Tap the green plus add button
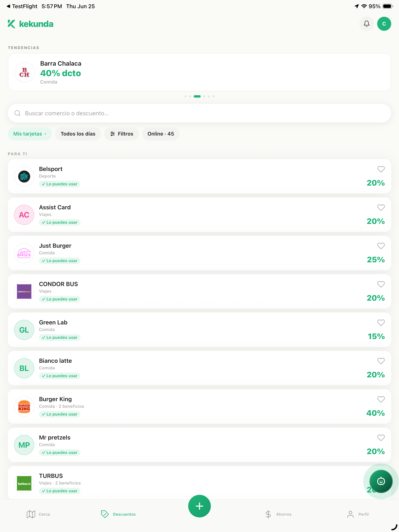This screenshot has width=399, height=532. coord(199,506)
